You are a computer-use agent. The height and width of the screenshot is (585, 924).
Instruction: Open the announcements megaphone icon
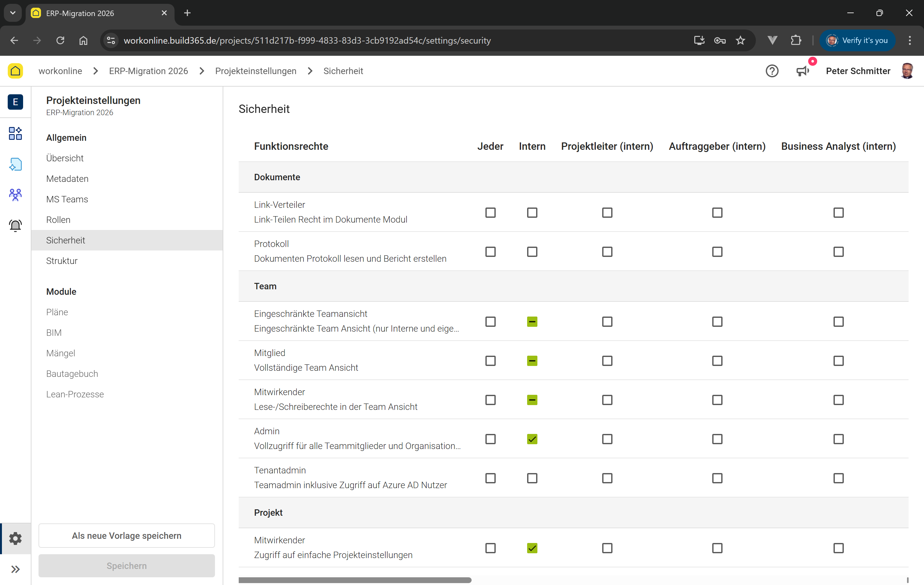[802, 71]
